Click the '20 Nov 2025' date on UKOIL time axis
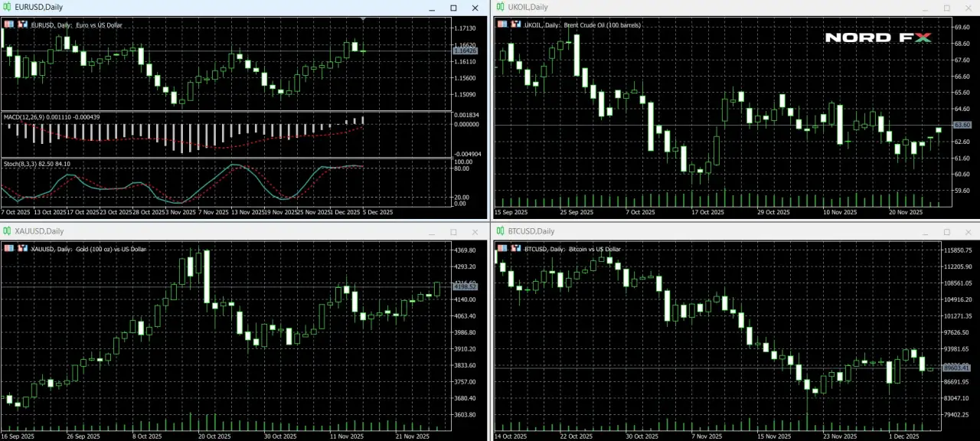 click(x=904, y=212)
